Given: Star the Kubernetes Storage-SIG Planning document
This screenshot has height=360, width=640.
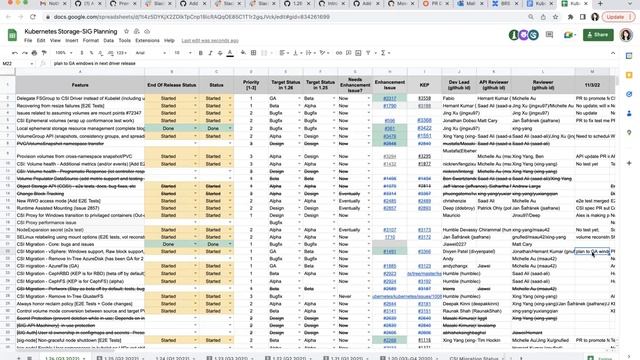Looking at the screenshot, I should [x=127, y=31].
